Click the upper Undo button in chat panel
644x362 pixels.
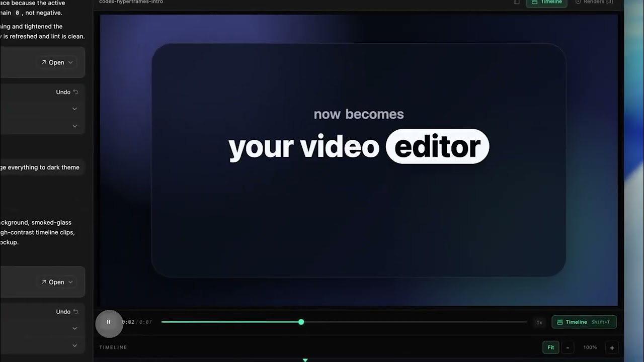(67, 92)
